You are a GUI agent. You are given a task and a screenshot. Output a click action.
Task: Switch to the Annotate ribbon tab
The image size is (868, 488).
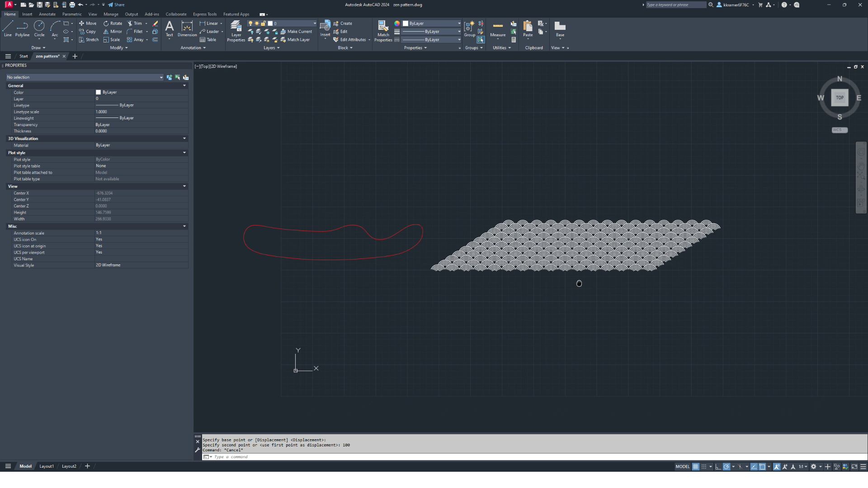click(x=47, y=14)
